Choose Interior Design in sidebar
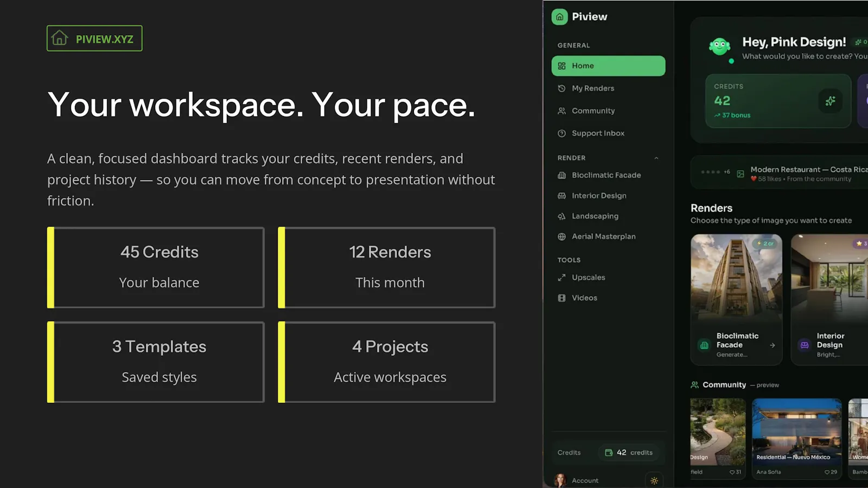Image resolution: width=868 pixels, height=488 pixels. (608, 196)
